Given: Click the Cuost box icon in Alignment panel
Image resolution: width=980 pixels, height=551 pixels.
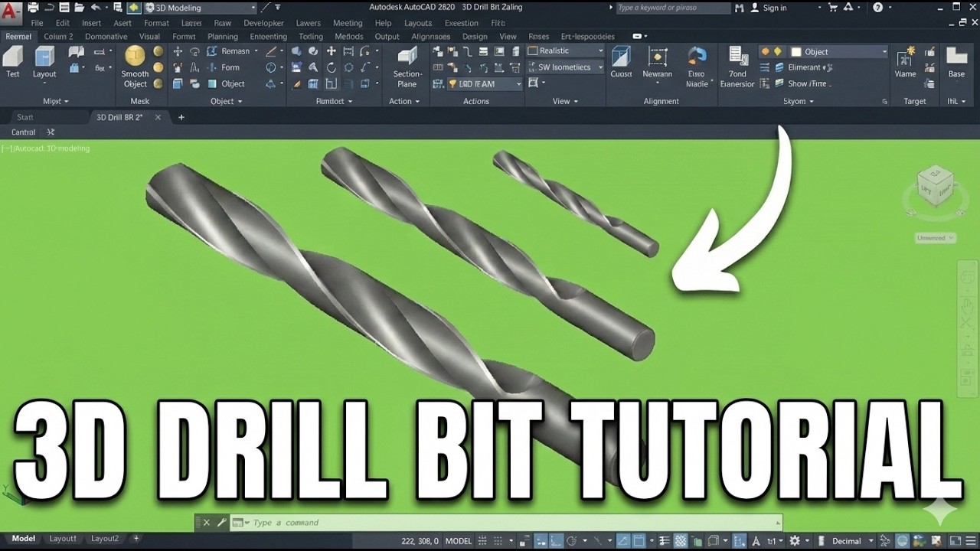Looking at the screenshot, I should 621,56.
